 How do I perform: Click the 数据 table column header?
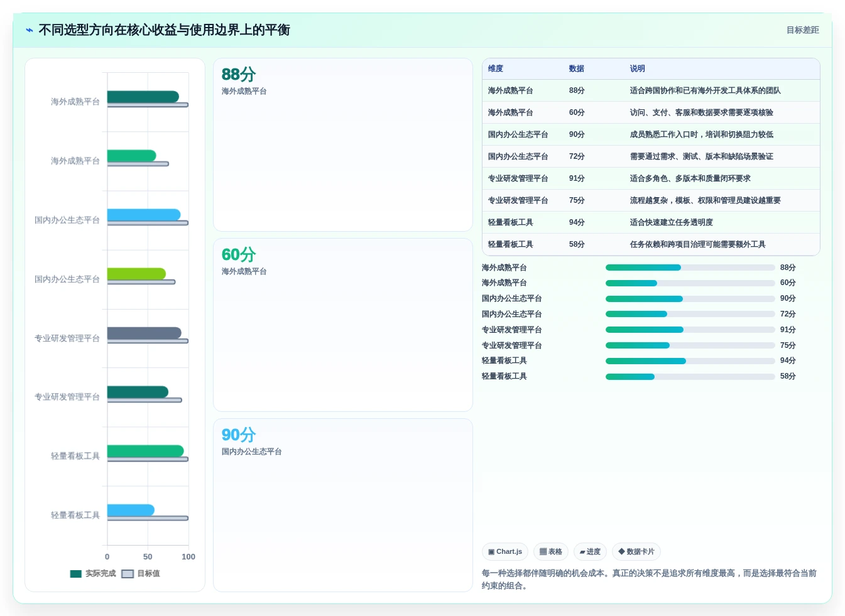(577, 69)
